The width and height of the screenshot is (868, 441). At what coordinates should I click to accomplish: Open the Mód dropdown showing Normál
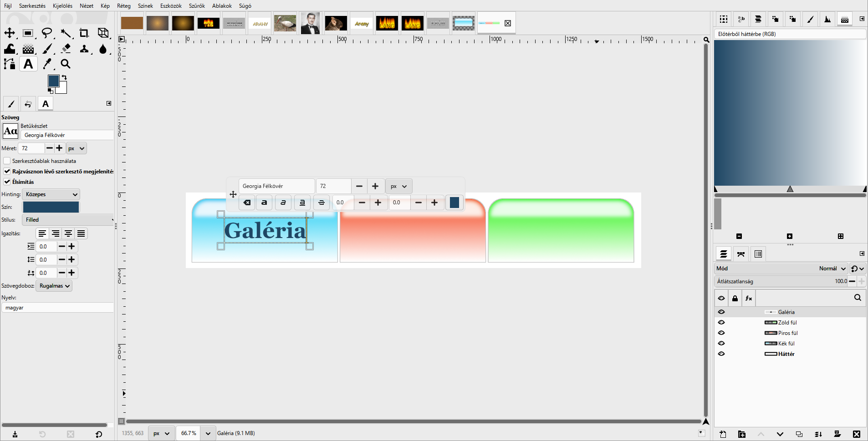[781, 269]
